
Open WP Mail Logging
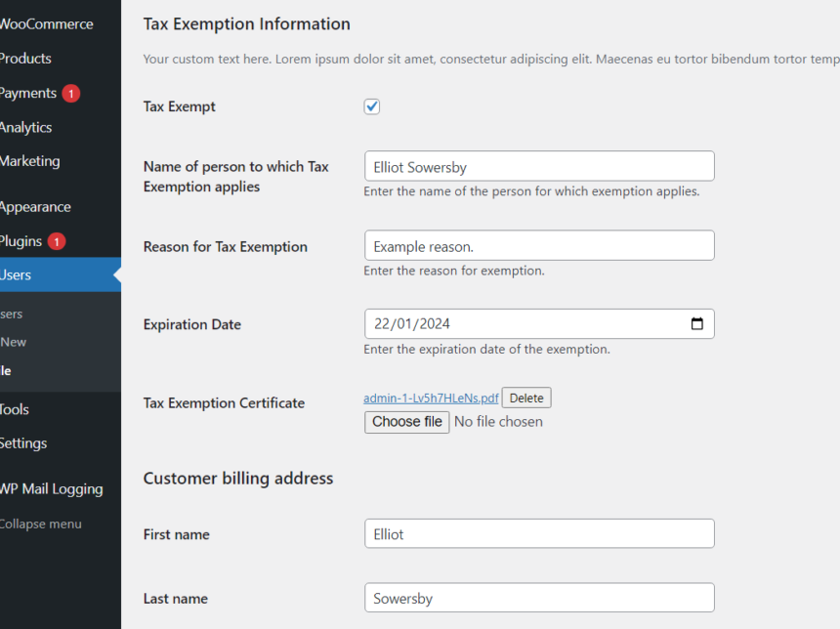click(52, 488)
